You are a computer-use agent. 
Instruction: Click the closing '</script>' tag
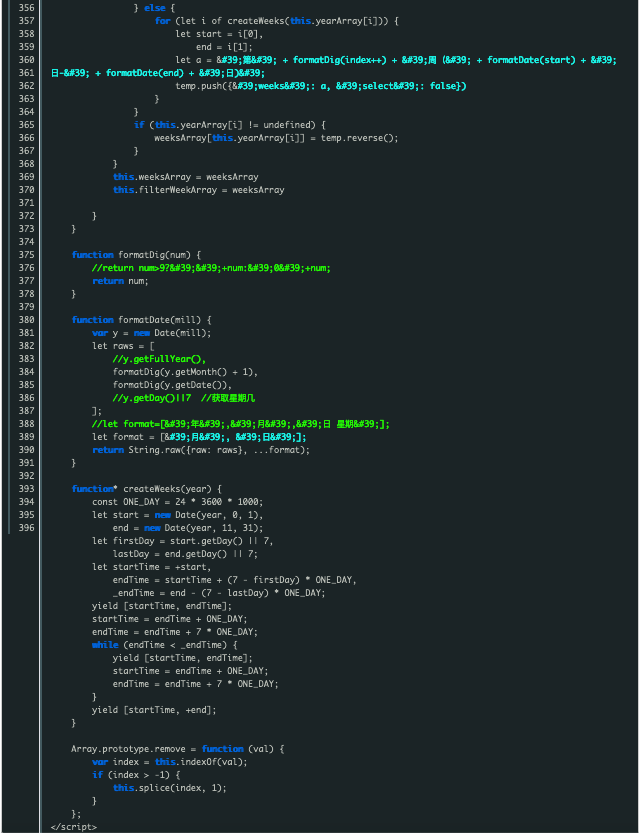tap(74, 827)
